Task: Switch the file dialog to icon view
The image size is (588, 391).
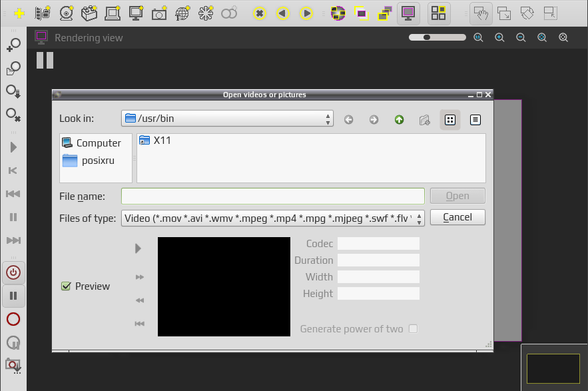Action: (x=450, y=120)
